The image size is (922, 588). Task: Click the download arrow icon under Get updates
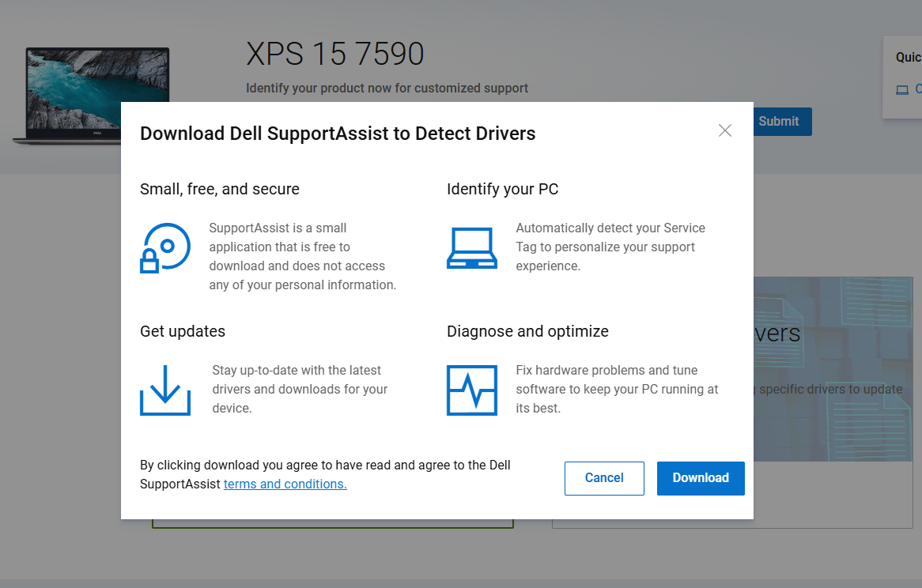point(165,390)
